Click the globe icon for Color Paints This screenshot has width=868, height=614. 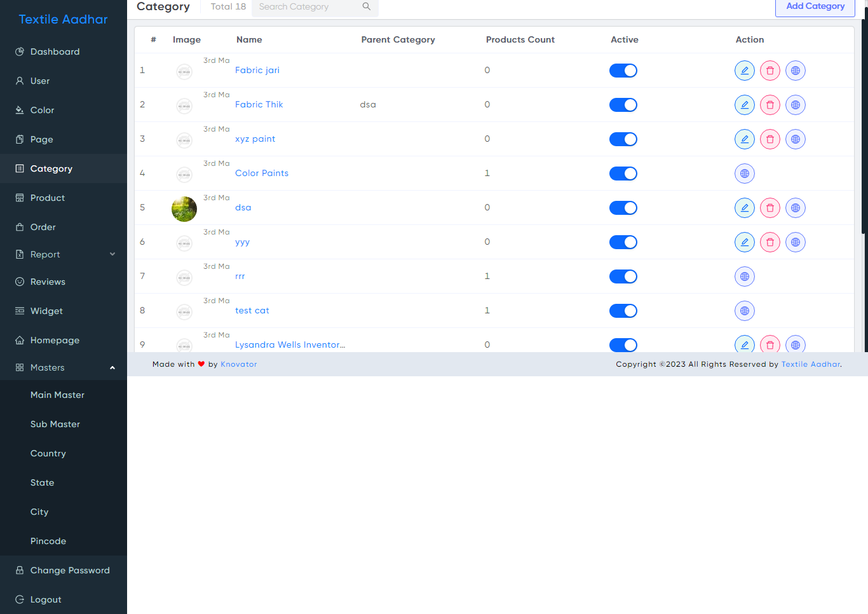[x=744, y=174]
